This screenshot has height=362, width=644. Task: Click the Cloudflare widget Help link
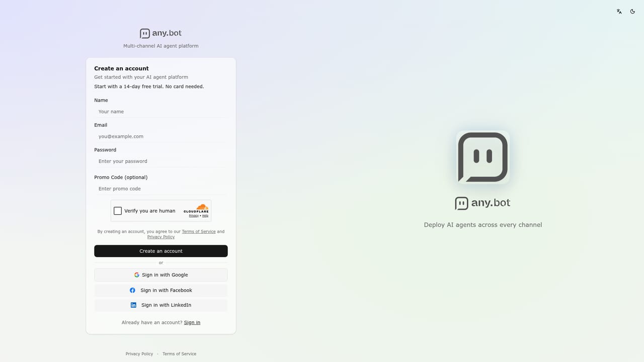coord(205,216)
